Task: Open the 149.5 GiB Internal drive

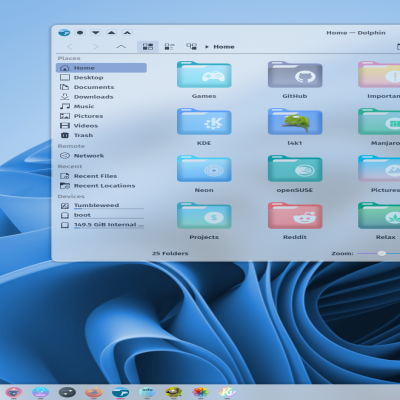Action: coord(101,225)
